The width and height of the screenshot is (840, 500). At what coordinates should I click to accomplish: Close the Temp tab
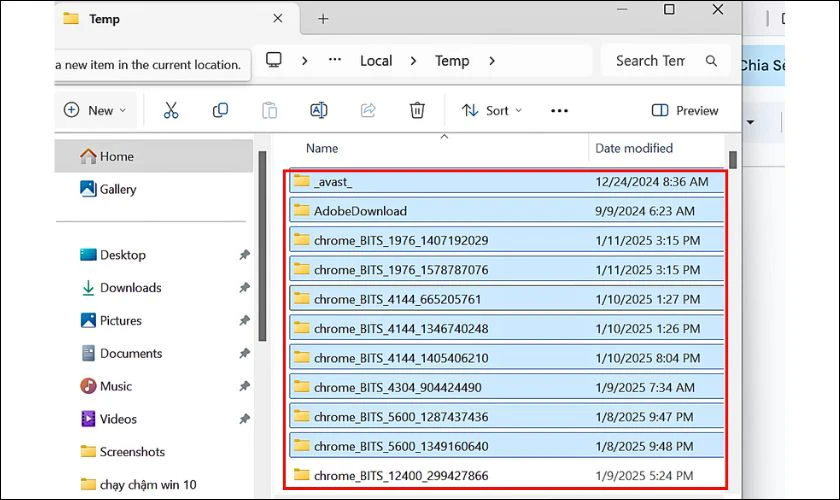[278, 19]
